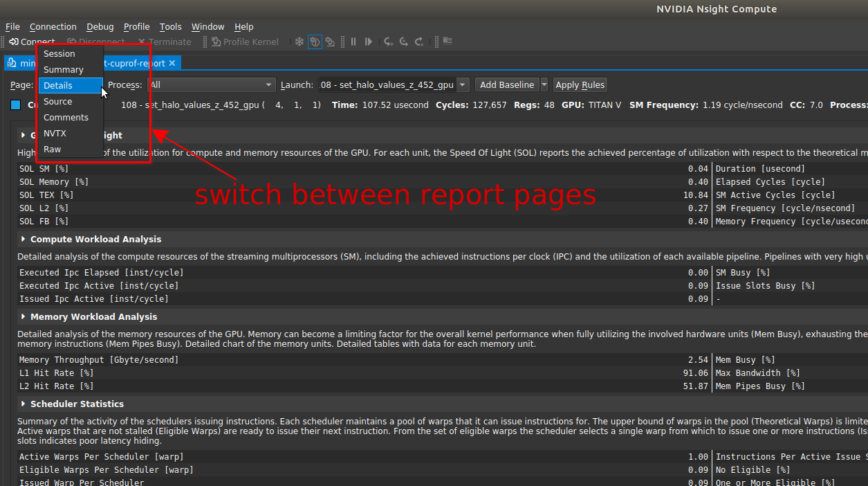Collapse the Memory Workload Analysis section

pos(24,317)
